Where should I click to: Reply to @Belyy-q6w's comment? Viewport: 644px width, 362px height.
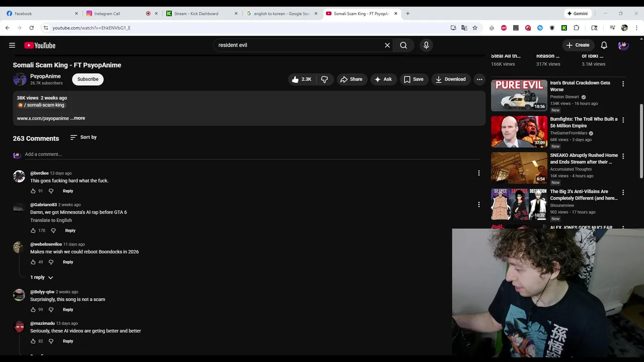[68, 310]
